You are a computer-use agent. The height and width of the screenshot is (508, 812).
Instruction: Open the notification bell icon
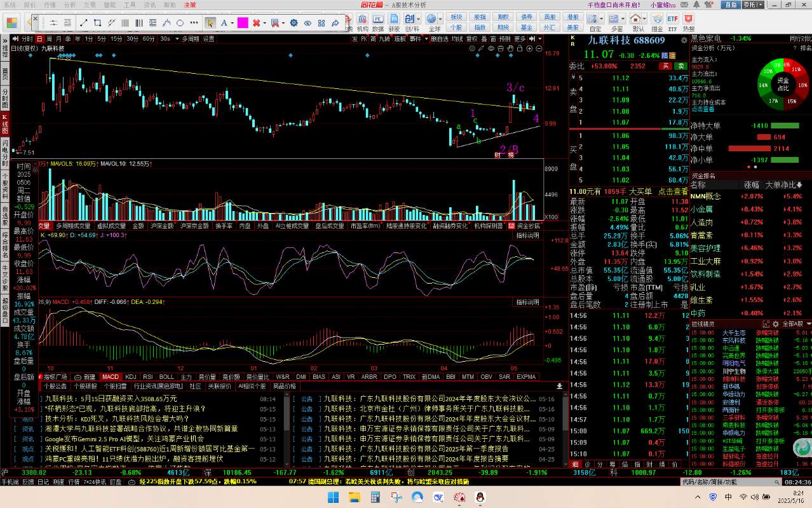coord(696,4)
